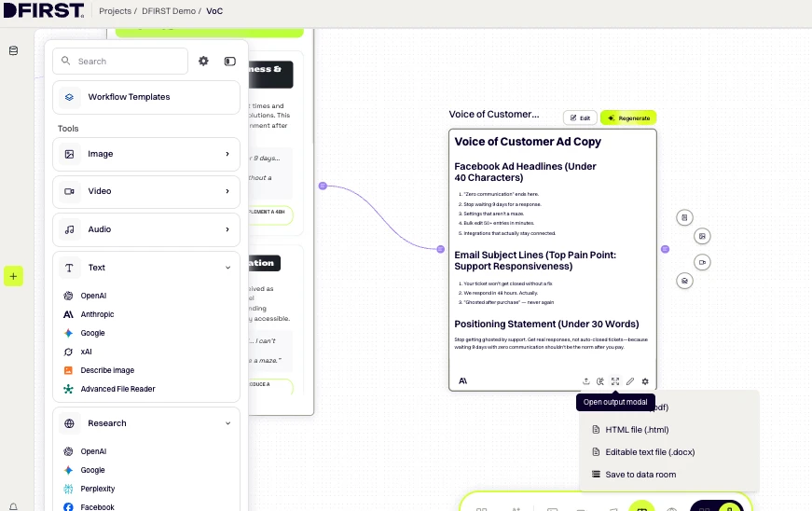Select Google under Research tools
Image resolution: width=812 pixels, height=511 pixels.
coord(92,470)
